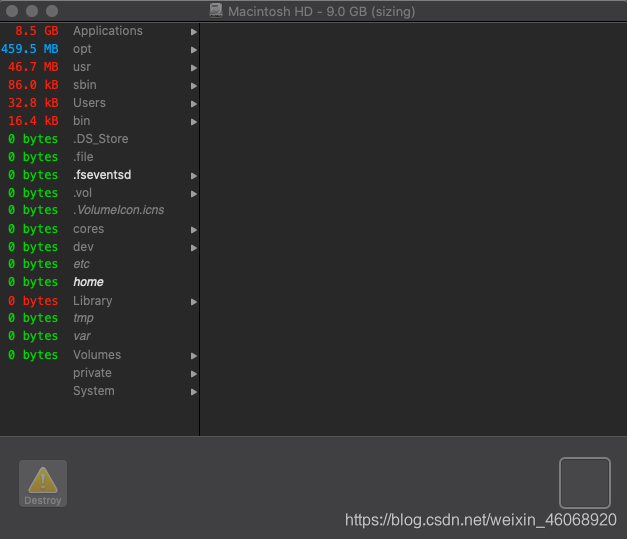The image size is (627, 539).
Task: Select the dev folder name
Action: pyautogui.click(x=83, y=247)
